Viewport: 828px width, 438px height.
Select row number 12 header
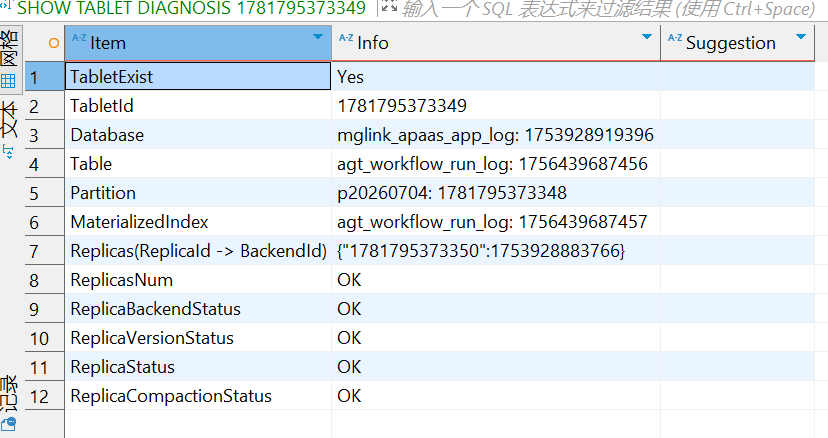click(x=44, y=396)
